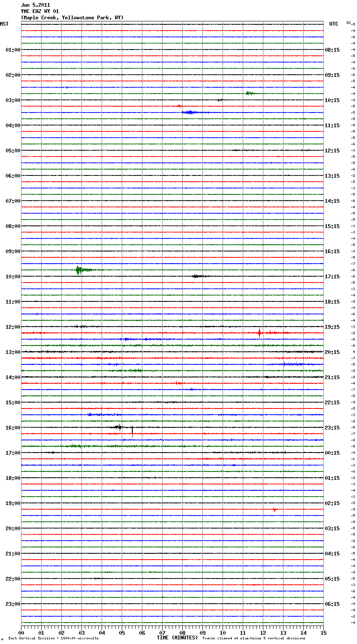This screenshot has height=644, width=357.
Task: Click the 'TIME (MINUTES)' axis title
Action: (x=177, y=638)
